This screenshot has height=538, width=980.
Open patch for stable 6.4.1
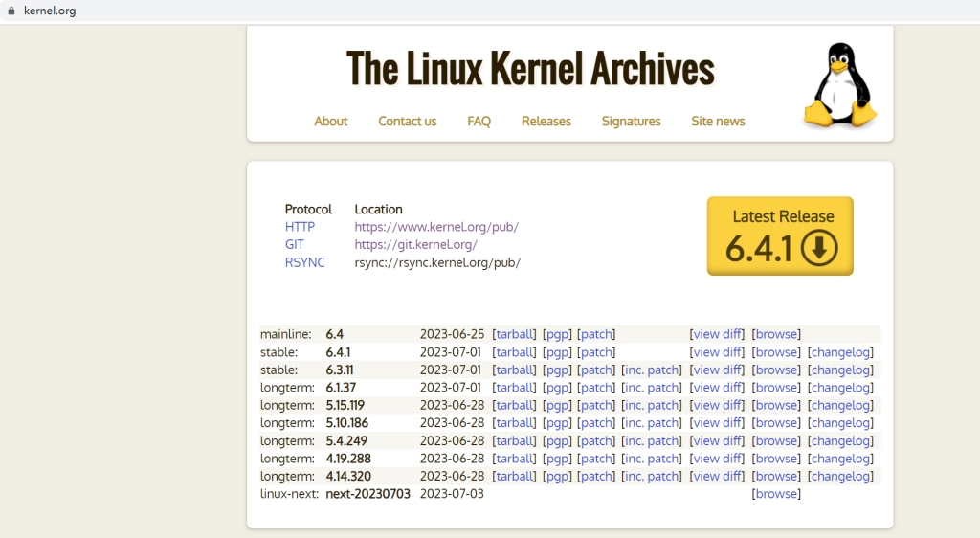pos(596,352)
